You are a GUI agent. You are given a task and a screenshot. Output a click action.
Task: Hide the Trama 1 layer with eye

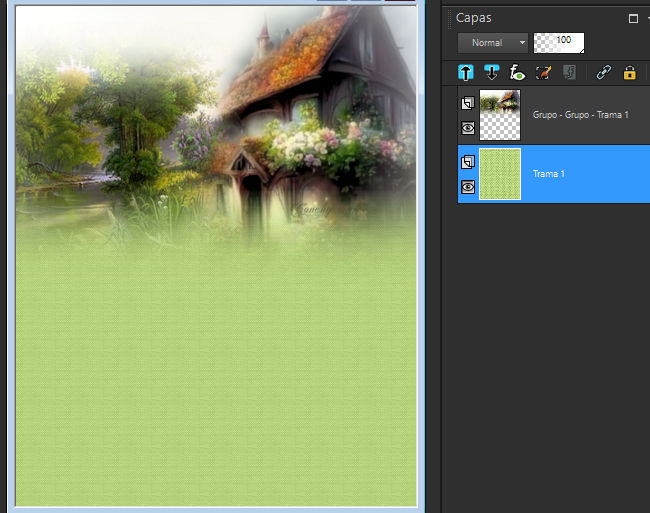tap(468, 187)
